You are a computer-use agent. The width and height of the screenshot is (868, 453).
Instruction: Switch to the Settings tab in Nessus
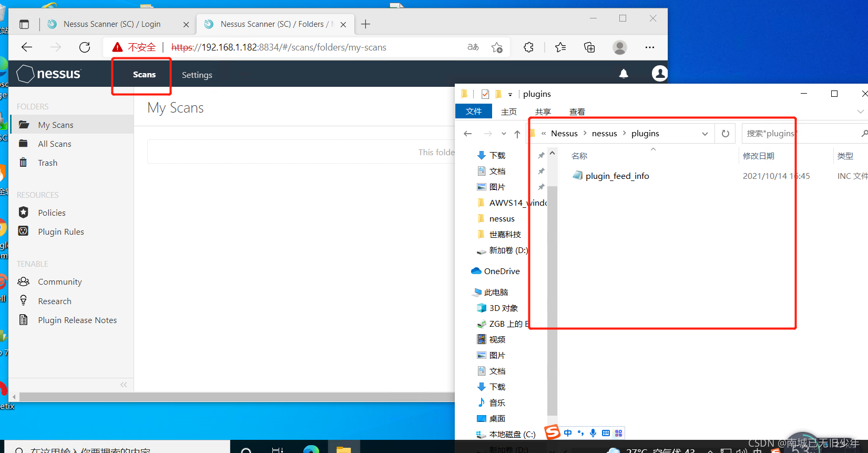tap(197, 75)
